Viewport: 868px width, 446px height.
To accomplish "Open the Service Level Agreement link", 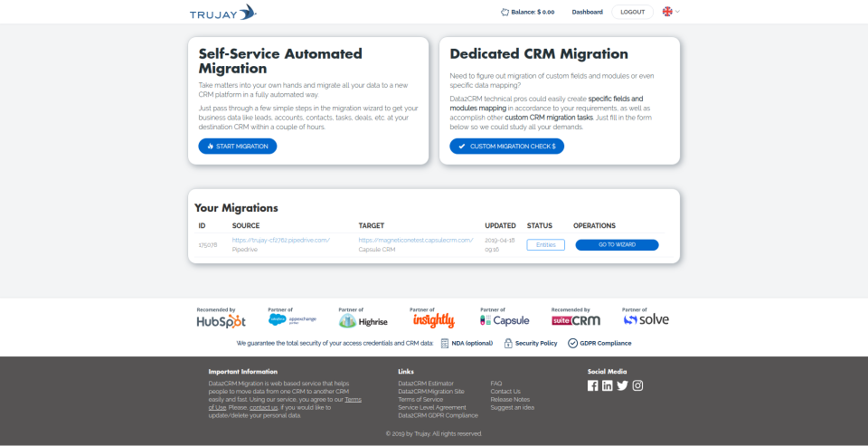I will coord(432,408).
